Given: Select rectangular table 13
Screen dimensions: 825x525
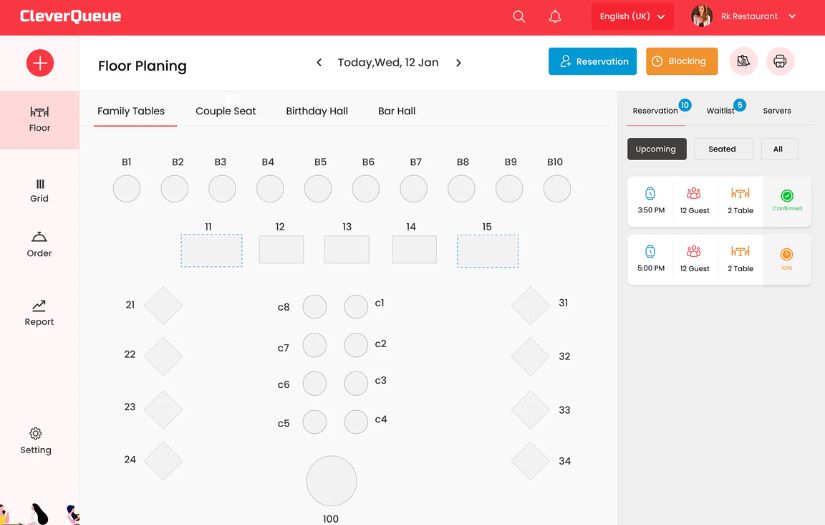Looking at the screenshot, I should coord(347,249).
